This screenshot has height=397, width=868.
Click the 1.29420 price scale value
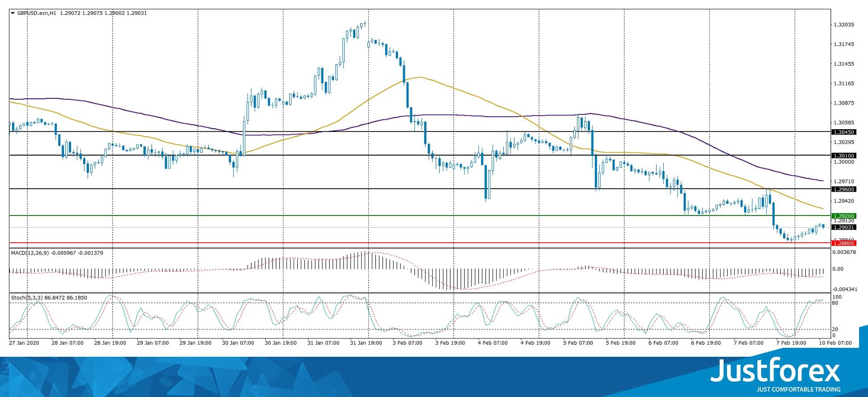844,201
